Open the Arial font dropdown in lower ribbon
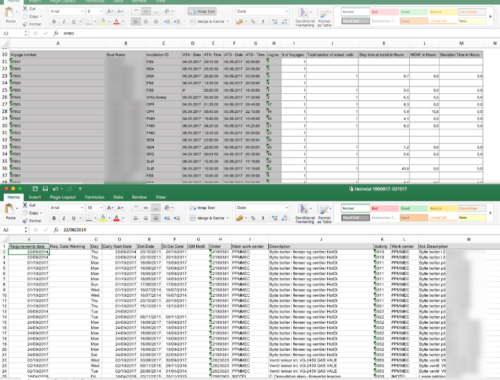The height and width of the screenshot is (380, 500). click(x=66, y=208)
